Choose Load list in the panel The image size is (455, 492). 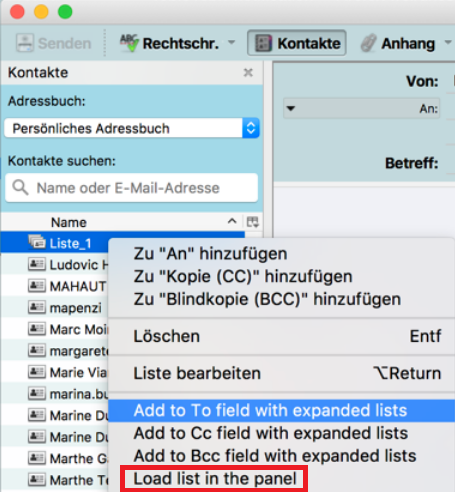point(215,479)
